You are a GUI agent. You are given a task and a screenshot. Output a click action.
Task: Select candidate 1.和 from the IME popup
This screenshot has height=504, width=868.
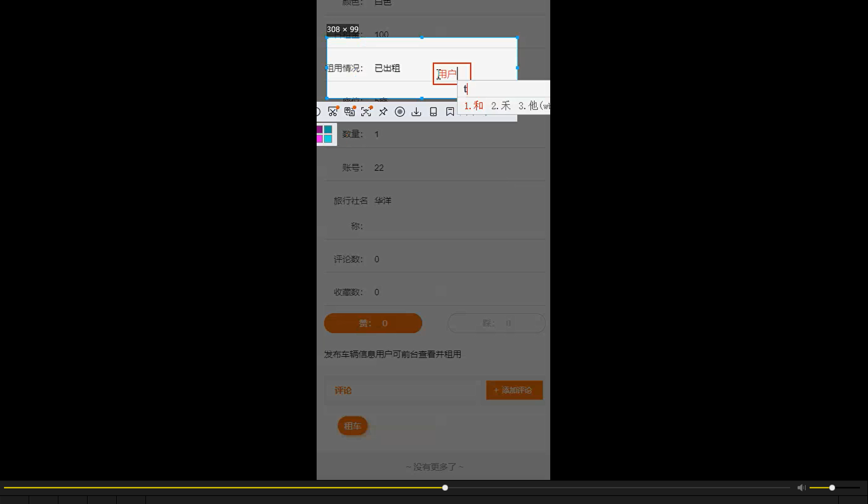pos(473,105)
